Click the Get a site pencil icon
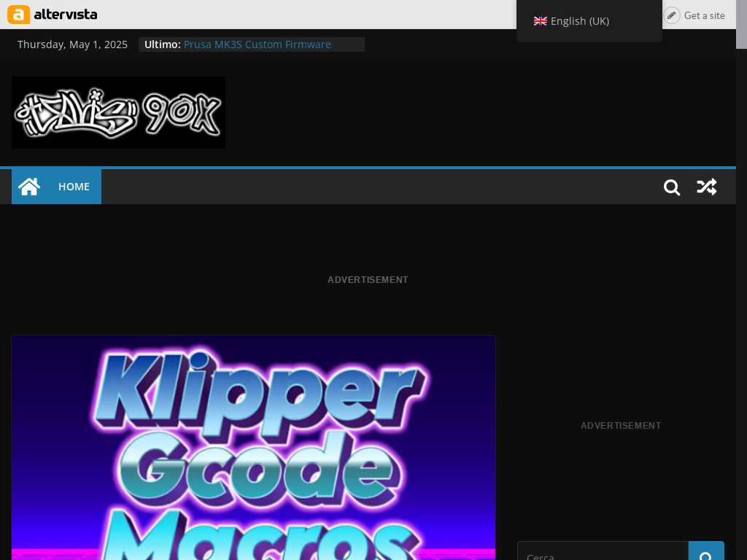The image size is (747, 560). tap(671, 15)
